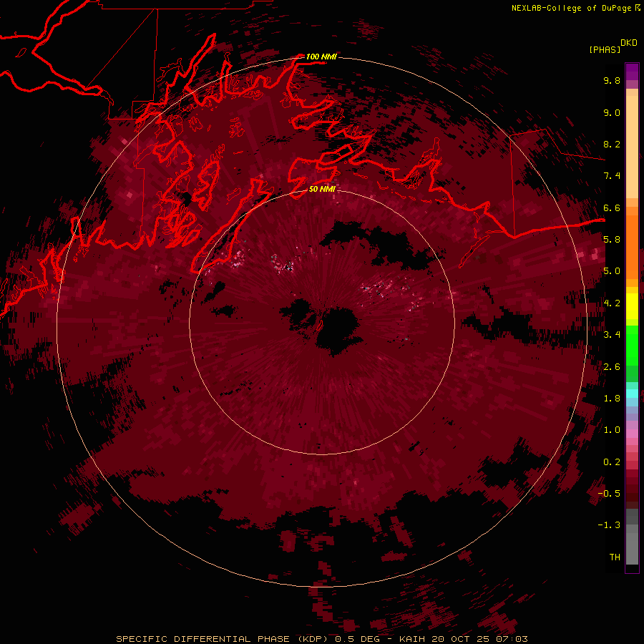The height and width of the screenshot is (644, 644).
Task: Click the TH label on the color scale
Action: click(615, 557)
